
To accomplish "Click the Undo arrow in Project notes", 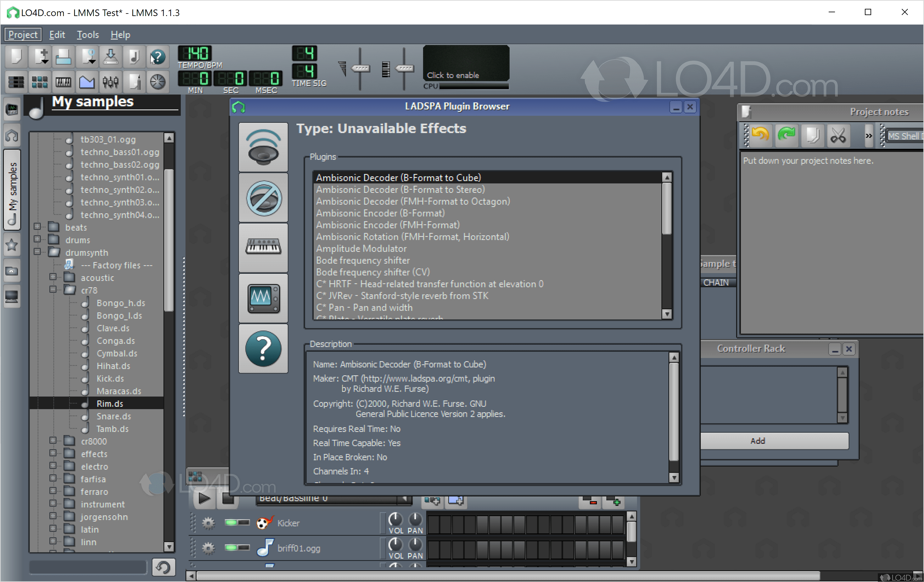I will click(x=760, y=135).
